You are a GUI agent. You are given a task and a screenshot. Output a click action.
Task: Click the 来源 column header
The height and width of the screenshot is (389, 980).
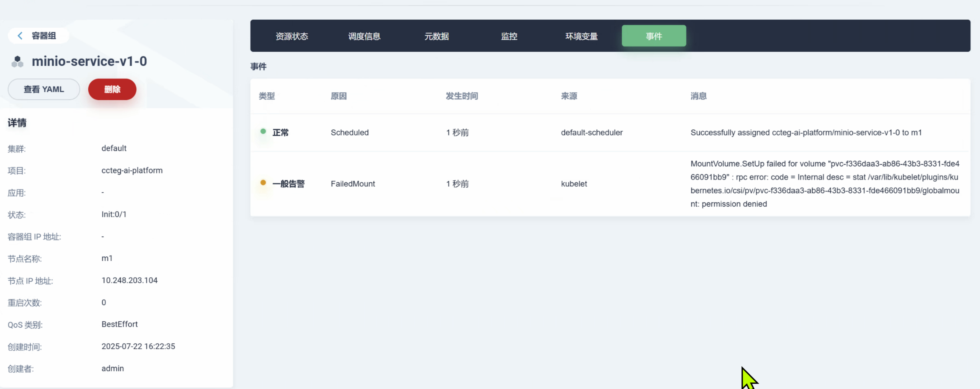(x=569, y=96)
